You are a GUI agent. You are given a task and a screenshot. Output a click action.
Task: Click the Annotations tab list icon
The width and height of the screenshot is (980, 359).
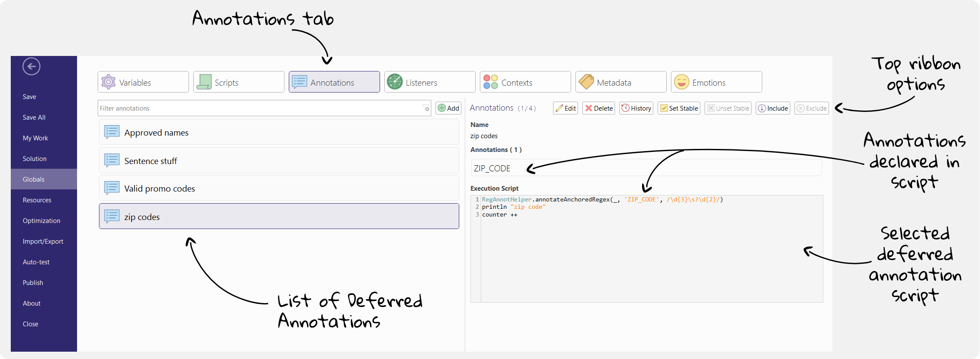[300, 82]
